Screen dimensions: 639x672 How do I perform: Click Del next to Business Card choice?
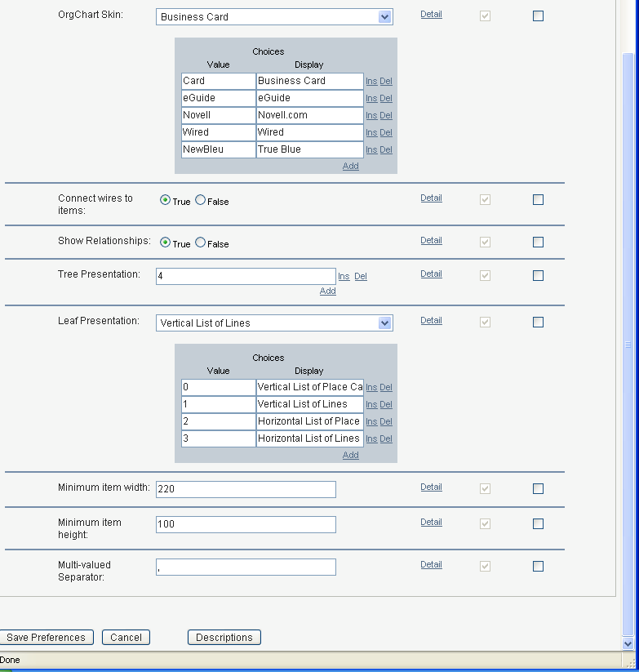[386, 81]
